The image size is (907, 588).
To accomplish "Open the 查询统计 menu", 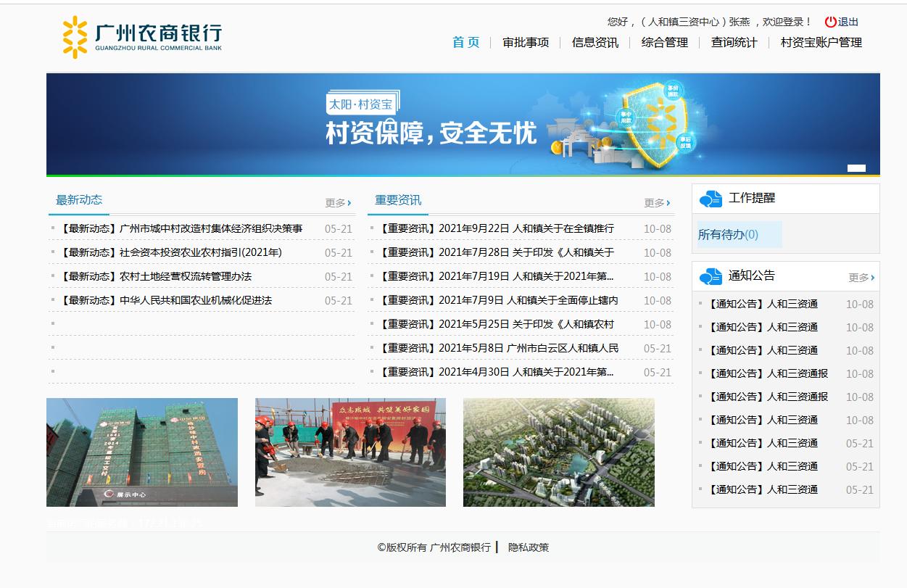I will 732,43.
